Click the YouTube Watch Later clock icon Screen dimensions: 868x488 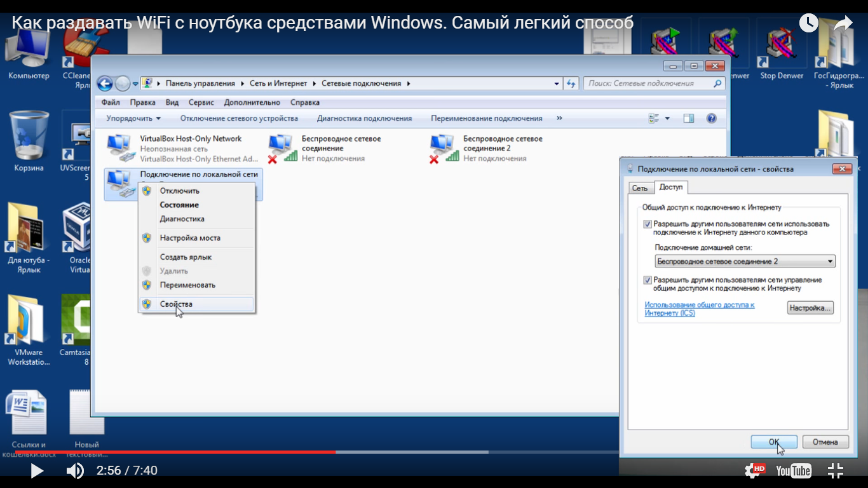(x=808, y=24)
